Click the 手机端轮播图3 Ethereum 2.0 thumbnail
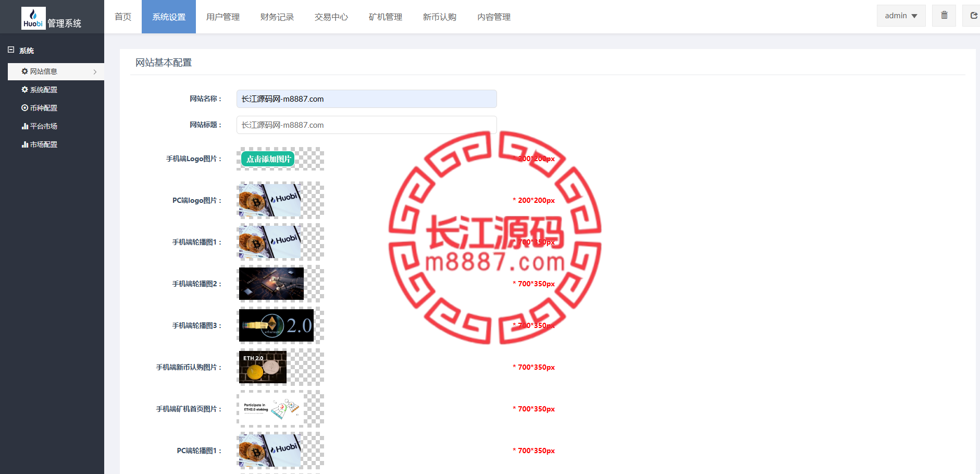 [276, 325]
